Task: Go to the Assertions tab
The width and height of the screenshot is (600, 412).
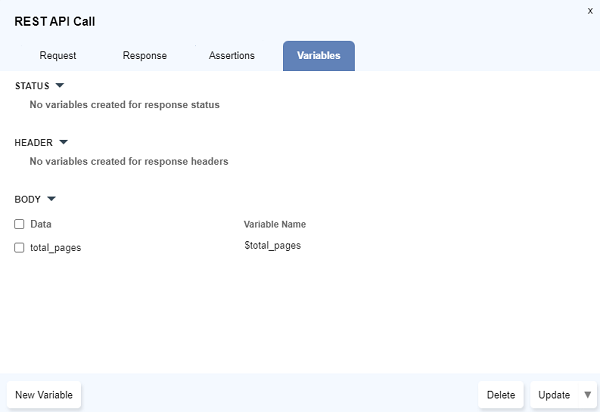Action: point(231,56)
